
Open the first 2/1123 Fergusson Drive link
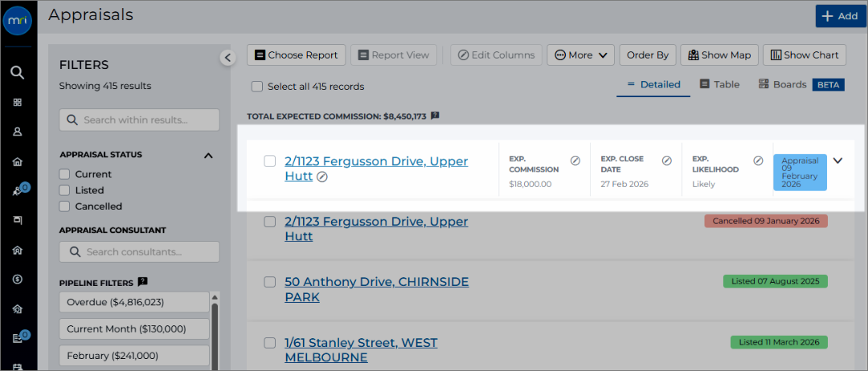[376, 169]
